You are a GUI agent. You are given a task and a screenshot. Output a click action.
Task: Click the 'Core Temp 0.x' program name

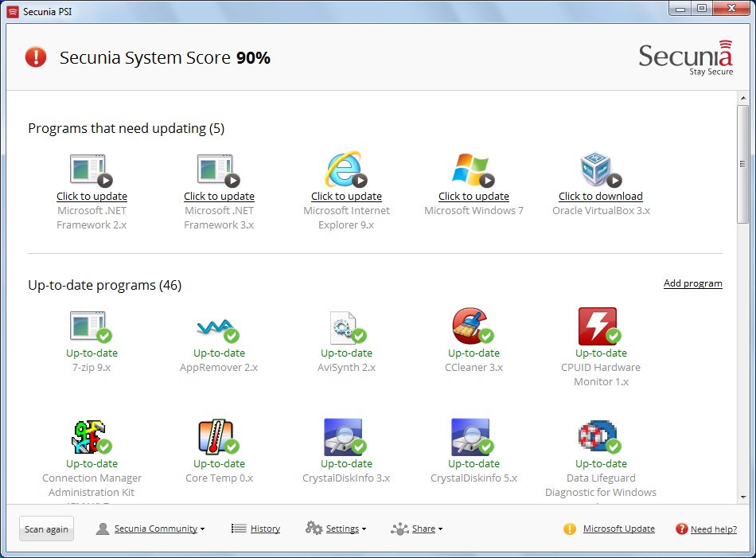pyautogui.click(x=219, y=478)
